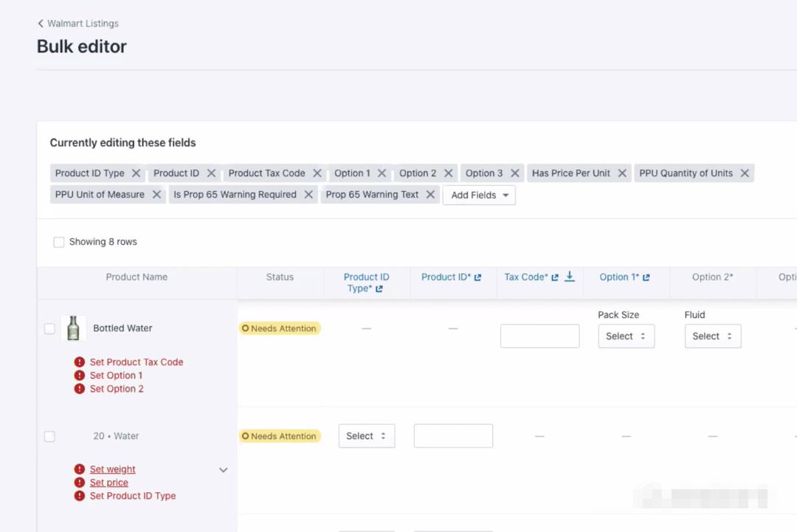Open the Add Fields dropdown
The height and width of the screenshot is (532, 797).
pos(479,196)
